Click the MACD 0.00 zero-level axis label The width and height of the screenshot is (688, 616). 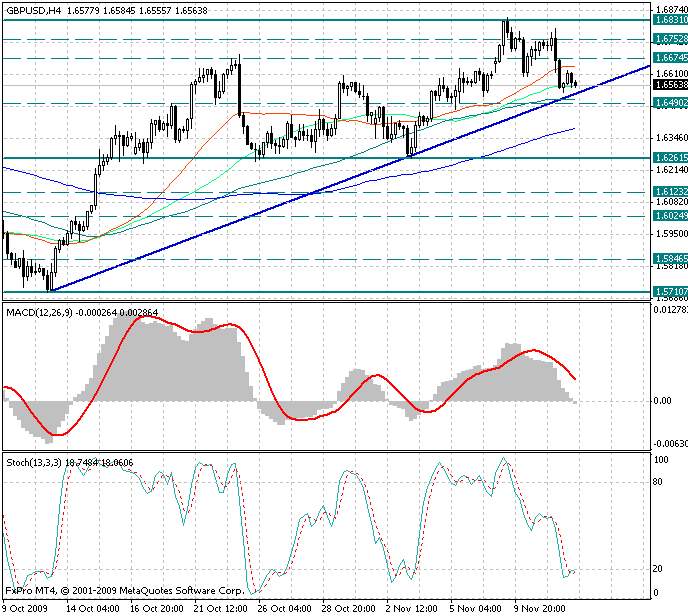pyautogui.click(x=663, y=401)
